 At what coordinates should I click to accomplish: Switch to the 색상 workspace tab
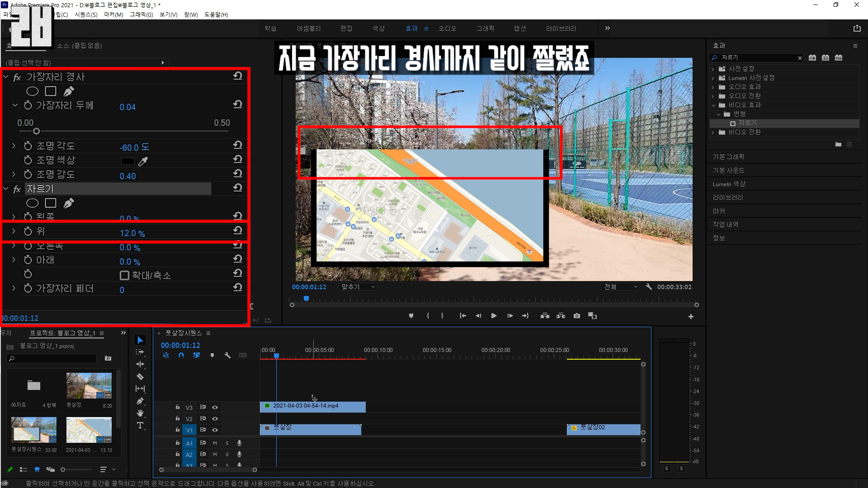[x=378, y=28]
